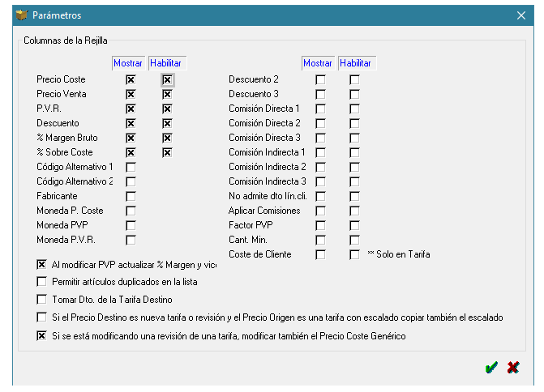Screen dimensions: 544x392
Task: Uncheck Mostrar for % Margen Bruto
Action: coord(131,138)
